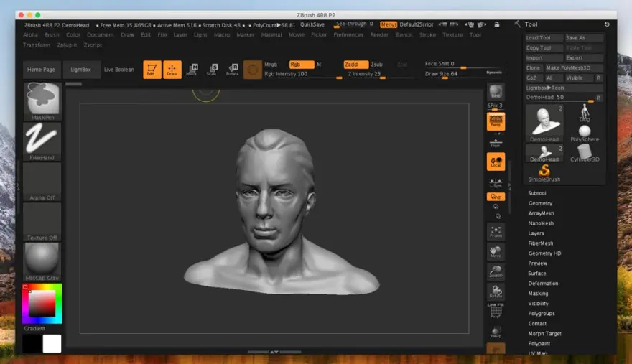Open the Alpha Off selector
Viewport: 632px width, 364px height.
point(42,182)
